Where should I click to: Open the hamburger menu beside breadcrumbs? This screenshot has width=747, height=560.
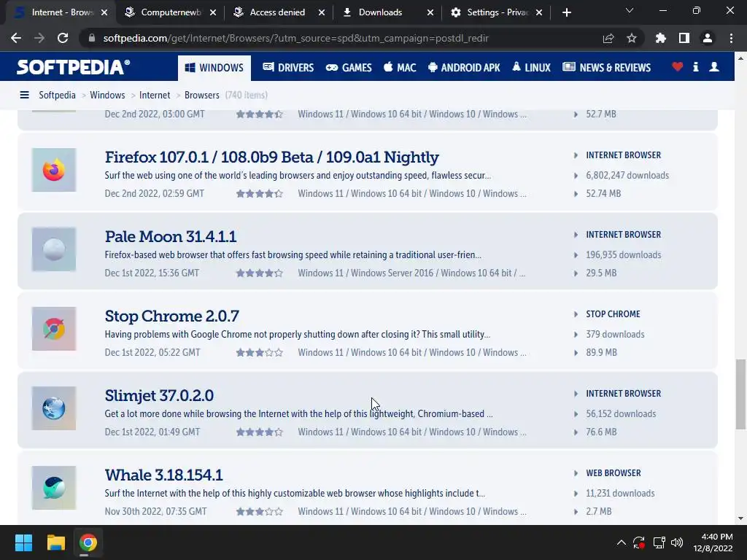[24, 96]
